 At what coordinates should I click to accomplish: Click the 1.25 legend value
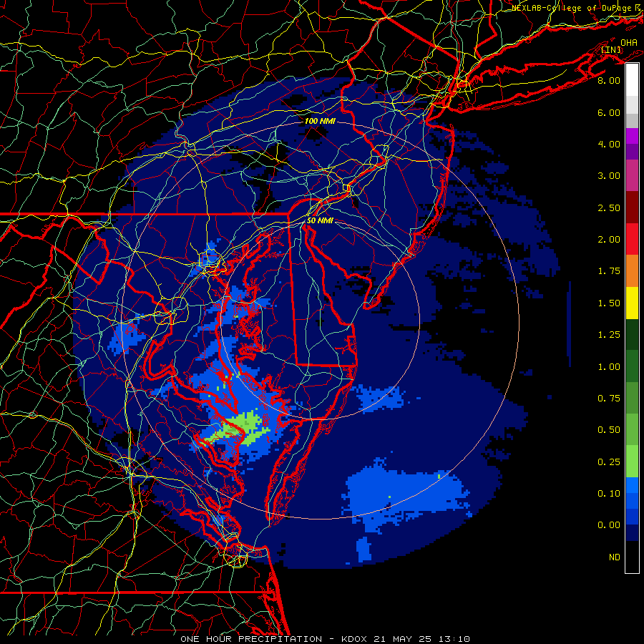click(x=609, y=335)
